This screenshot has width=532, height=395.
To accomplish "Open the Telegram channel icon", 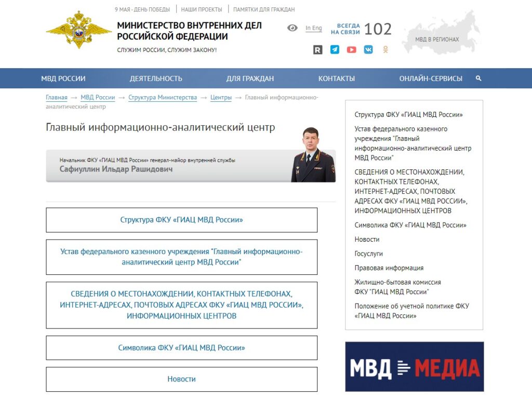I will (335, 50).
